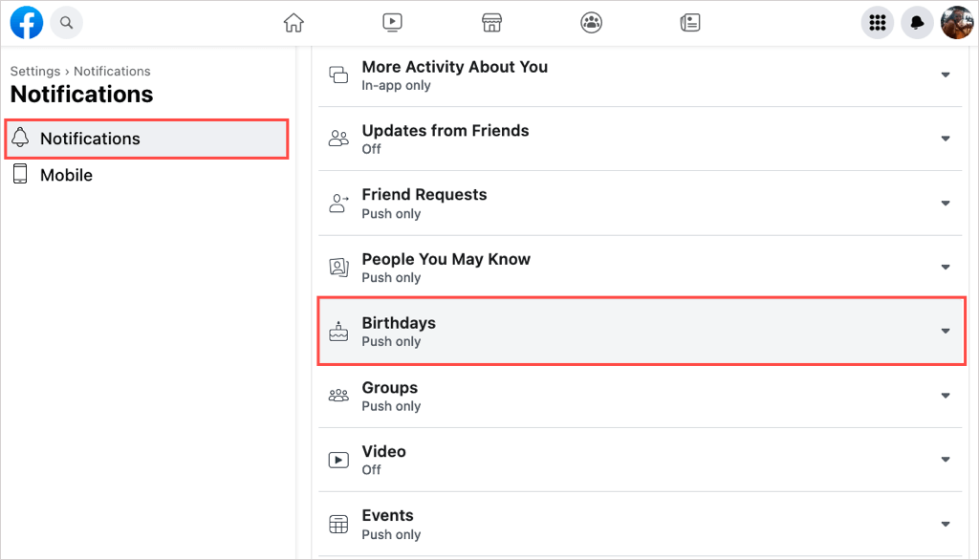Open the More Activity About You row

454,75
